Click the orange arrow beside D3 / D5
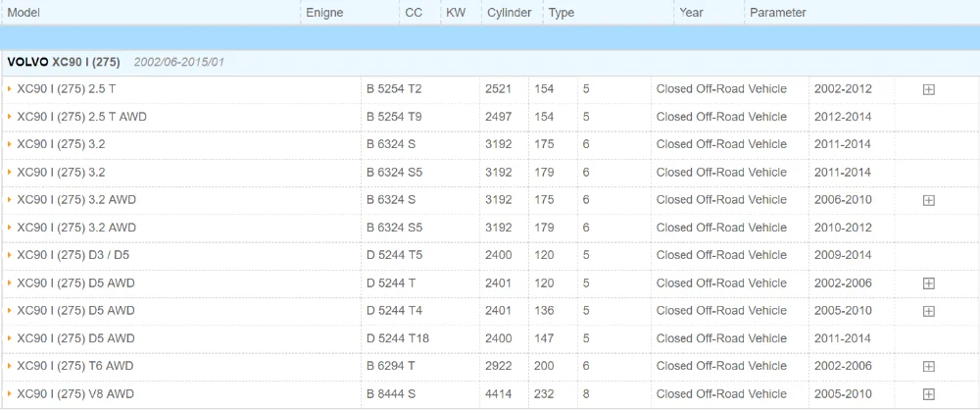Image resolution: width=980 pixels, height=410 pixels. point(10,255)
